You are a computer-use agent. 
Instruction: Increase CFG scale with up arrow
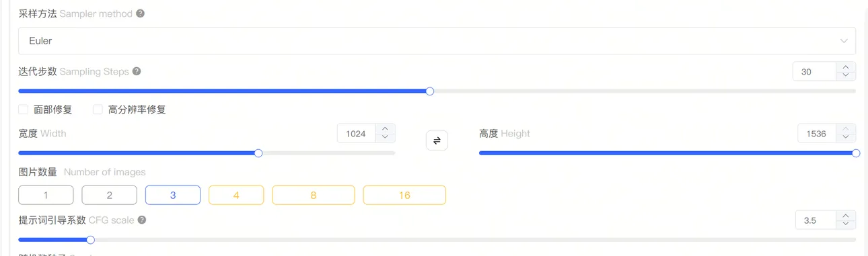[846, 215]
